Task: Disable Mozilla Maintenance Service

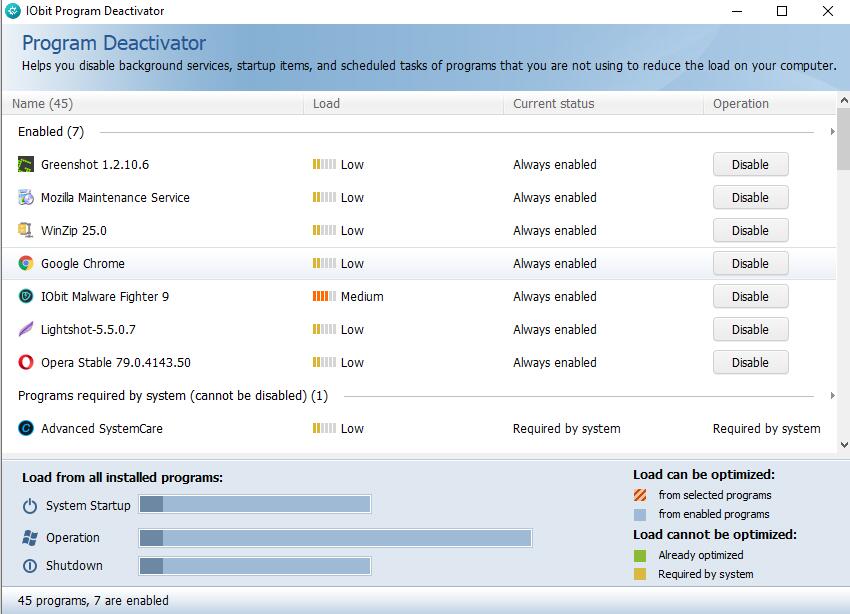Action: click(750, 197)
